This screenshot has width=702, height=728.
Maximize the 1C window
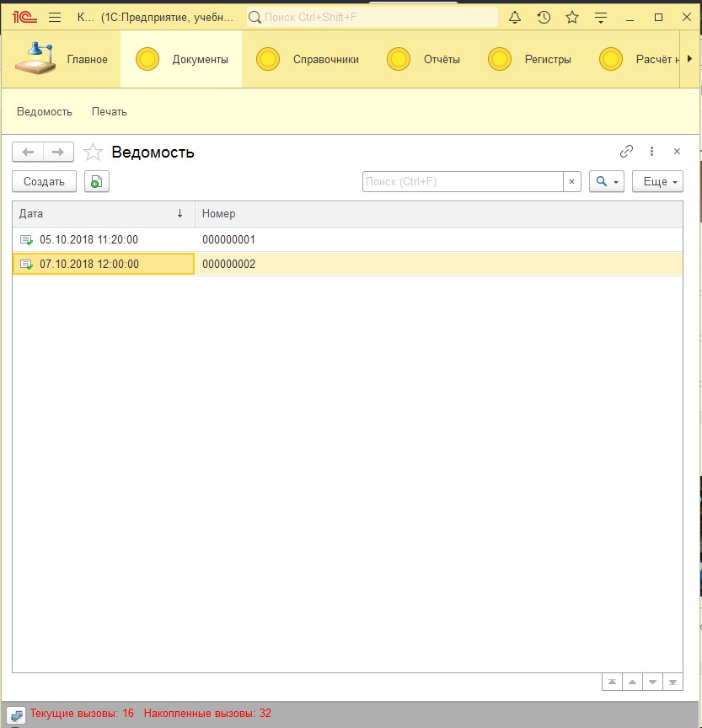(658, 18)
